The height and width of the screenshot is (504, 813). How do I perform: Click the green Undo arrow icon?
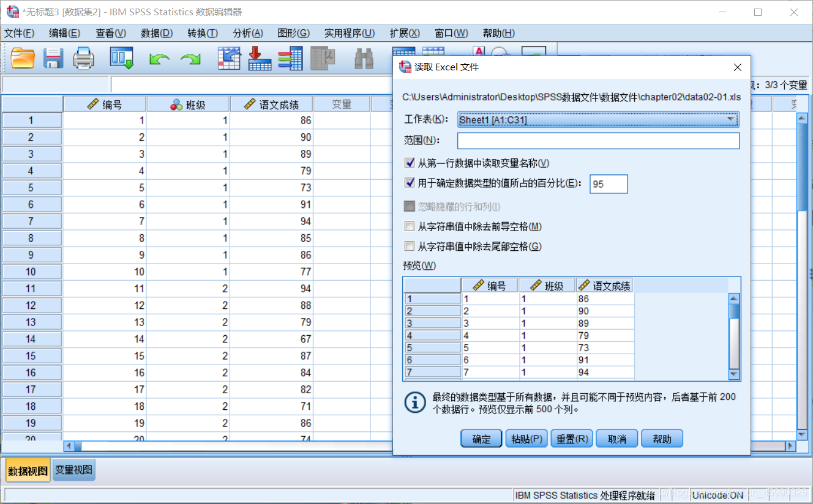pos(159,59)
